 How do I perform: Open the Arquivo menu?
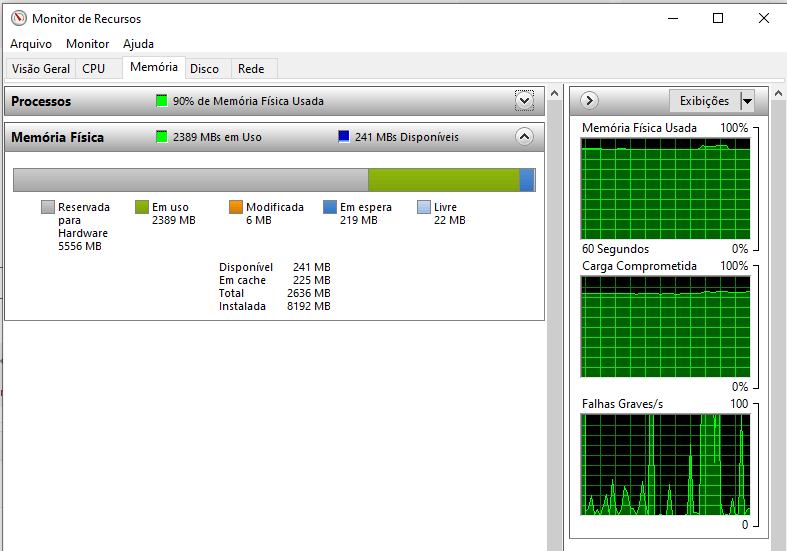pyautogui.click(x=31, y=44)
